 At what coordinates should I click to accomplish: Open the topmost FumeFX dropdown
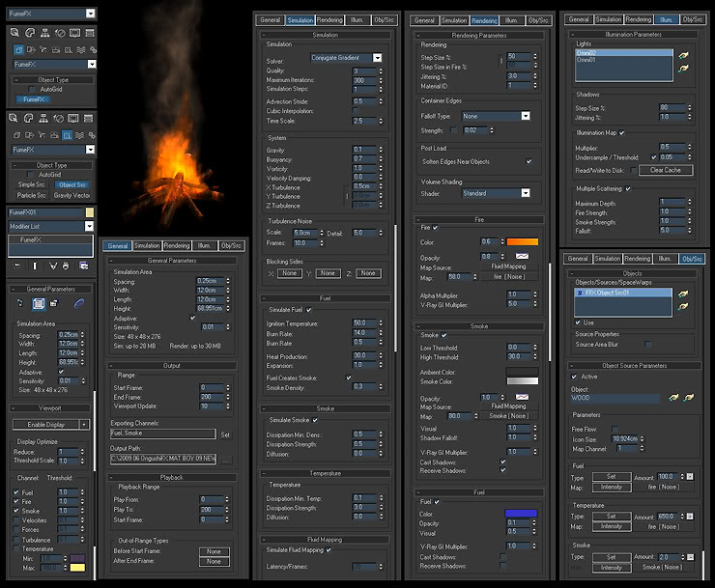(51, 14)
